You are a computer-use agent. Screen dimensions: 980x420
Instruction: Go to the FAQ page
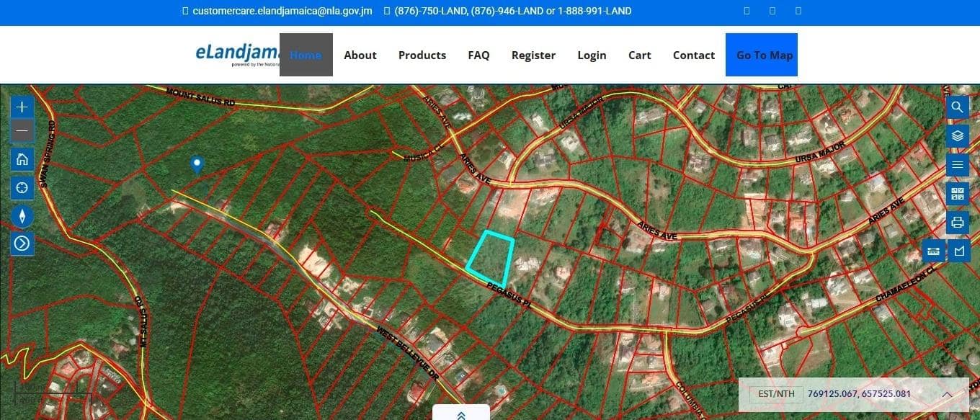pos(478,55)
